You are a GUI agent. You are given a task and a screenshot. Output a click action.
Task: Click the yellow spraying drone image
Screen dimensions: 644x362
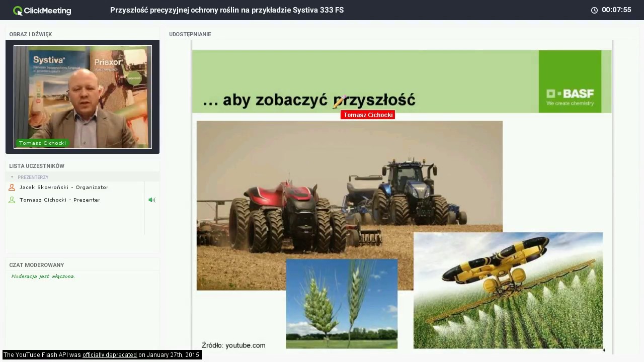[508, 290]
